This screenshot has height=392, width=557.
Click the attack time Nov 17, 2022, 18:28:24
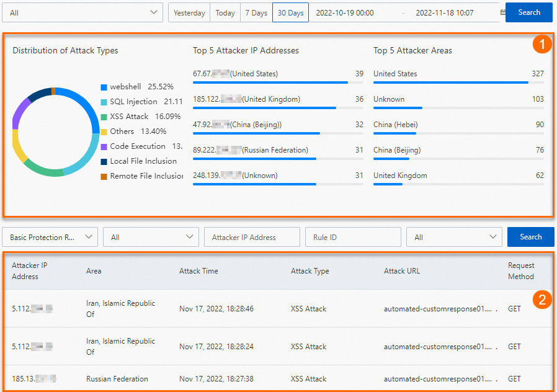[216, 347]
